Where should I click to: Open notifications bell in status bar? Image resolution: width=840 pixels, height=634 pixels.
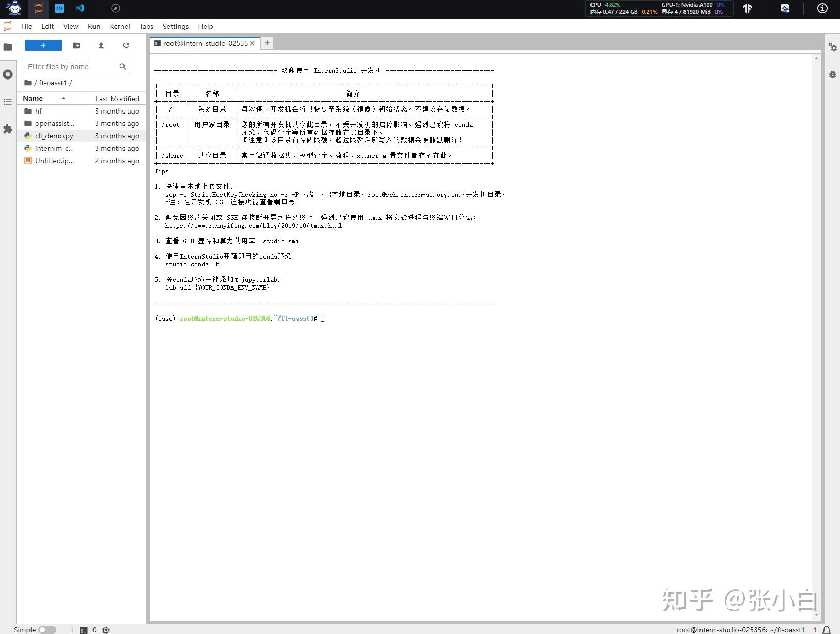[x=827, y=630]
